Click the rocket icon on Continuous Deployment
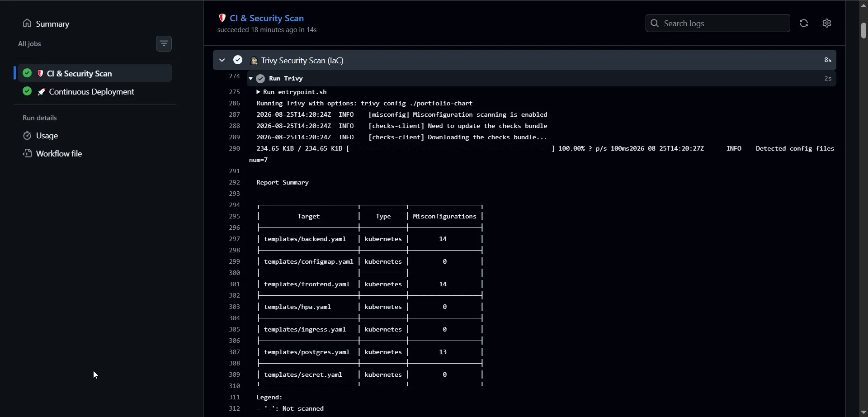Screen dimensions: 868x417 (41, 92)
